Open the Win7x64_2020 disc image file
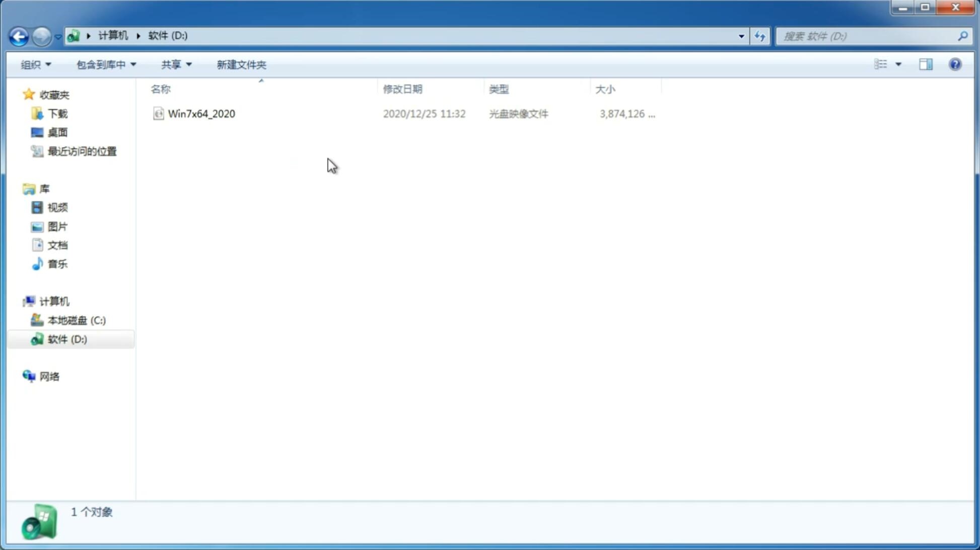Screen dimensions: 980x550 pos(200,114)
